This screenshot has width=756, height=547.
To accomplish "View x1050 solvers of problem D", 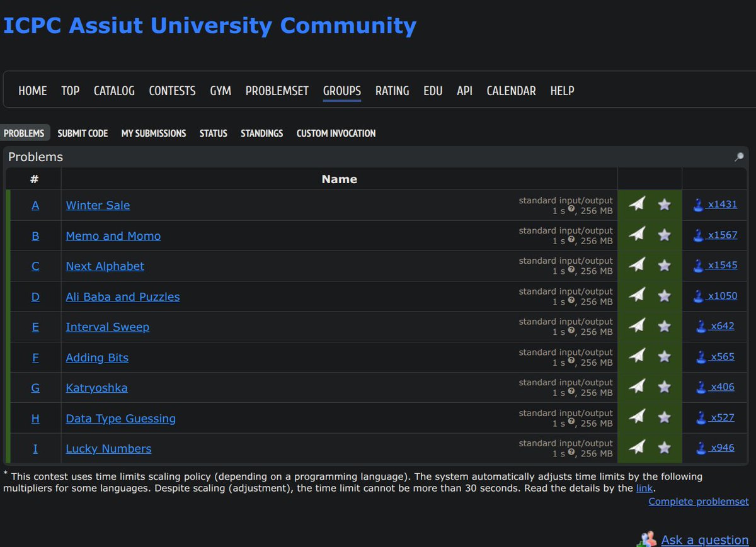I will (x=715, y=295).
